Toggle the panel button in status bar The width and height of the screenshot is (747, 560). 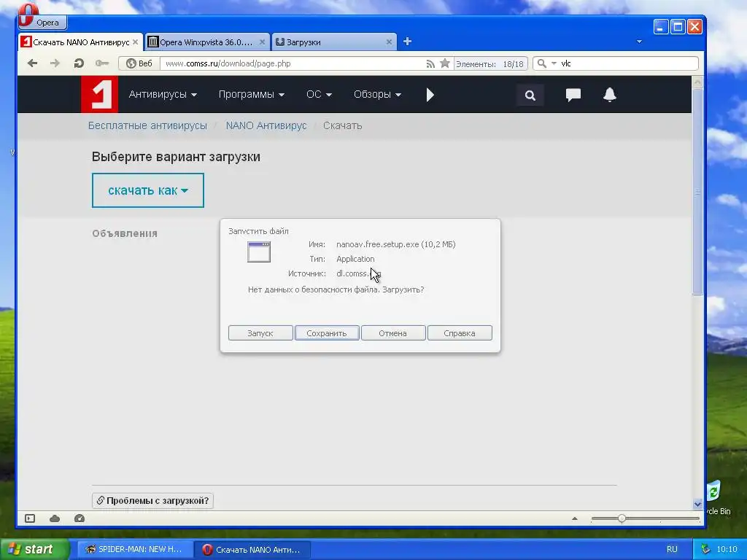pyautogui.click(x=30, y=518)
